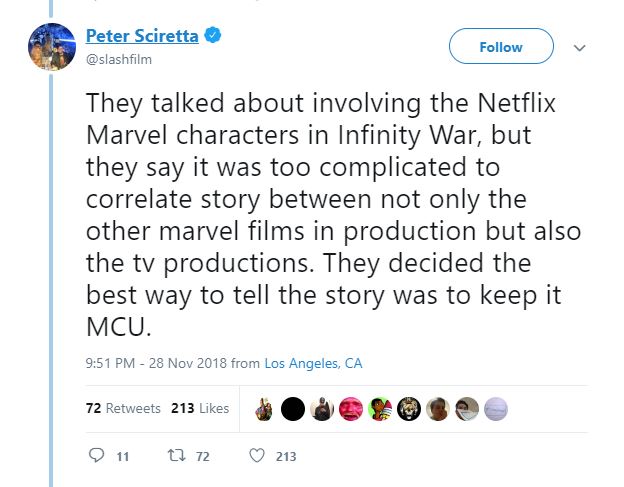
Task: Follow Peter Sciretta
Action: [x=501, y=47]
